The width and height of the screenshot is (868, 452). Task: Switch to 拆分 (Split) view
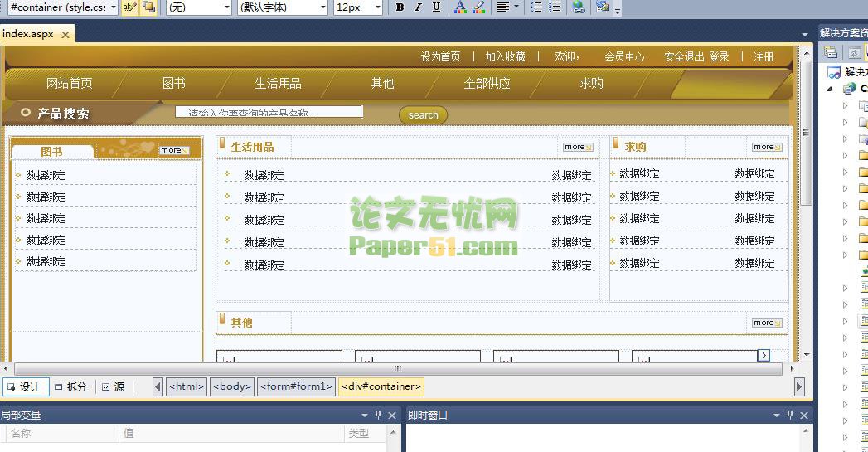70,386
